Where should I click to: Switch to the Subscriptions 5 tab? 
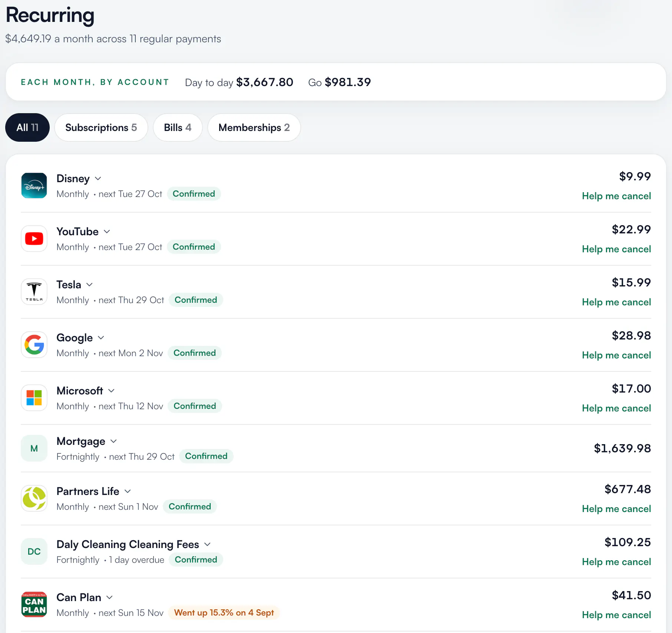101,128
